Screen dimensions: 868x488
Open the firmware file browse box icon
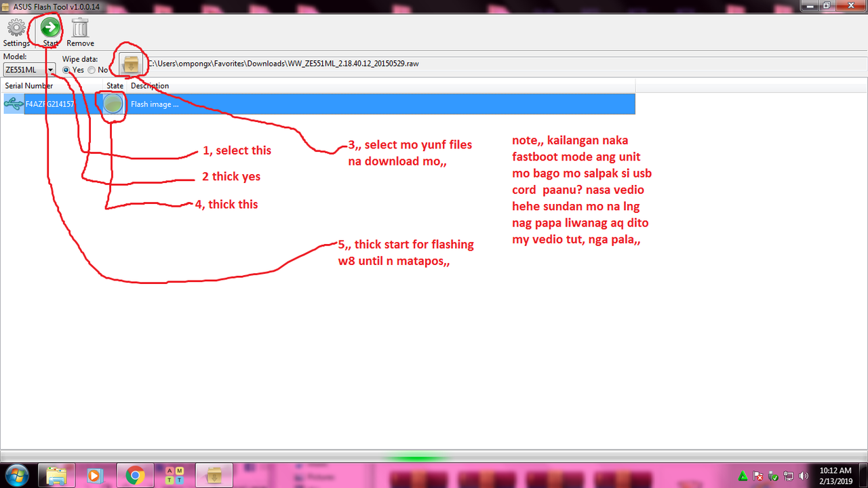click(131, 64)
